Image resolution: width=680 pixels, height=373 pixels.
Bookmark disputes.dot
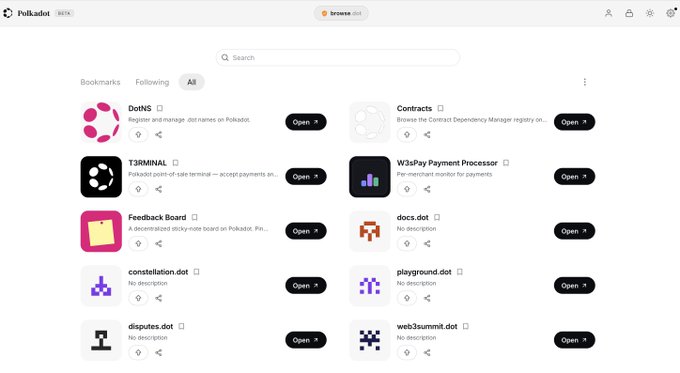coord(181,326)
